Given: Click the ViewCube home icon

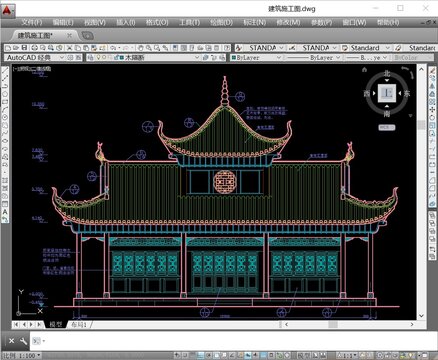Looking at the screenshot, I should pyautogui.click(x=364, y=70).
